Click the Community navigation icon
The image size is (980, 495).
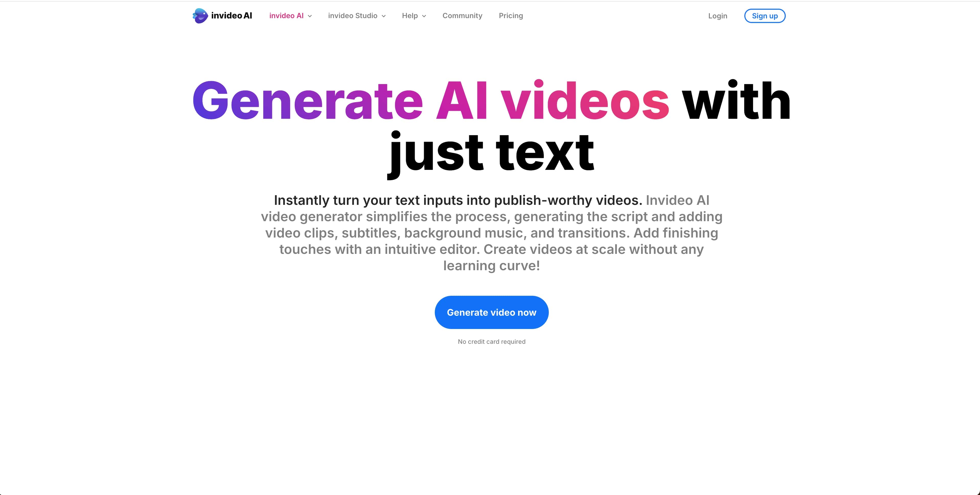462,15
